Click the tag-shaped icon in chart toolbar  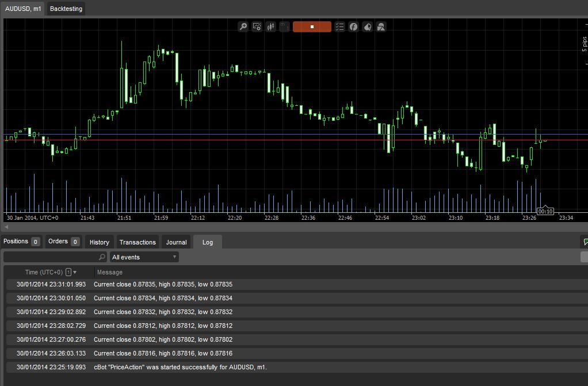pos(367,26)
